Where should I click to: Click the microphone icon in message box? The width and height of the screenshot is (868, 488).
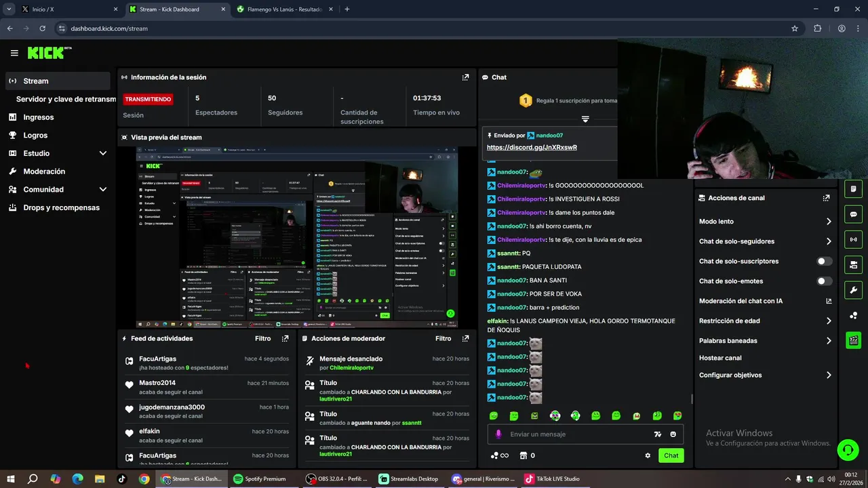(498, 434)
